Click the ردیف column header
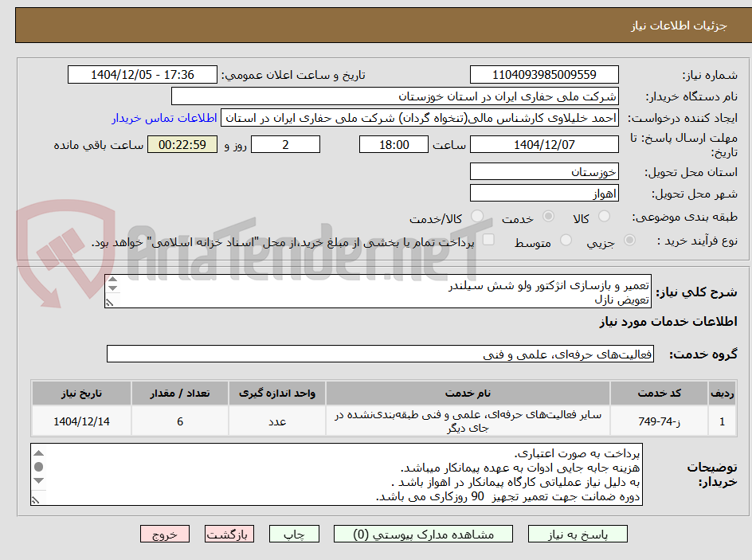Image resolution: width=752 pixels, height=560 pixels. (x=723, y=394)
